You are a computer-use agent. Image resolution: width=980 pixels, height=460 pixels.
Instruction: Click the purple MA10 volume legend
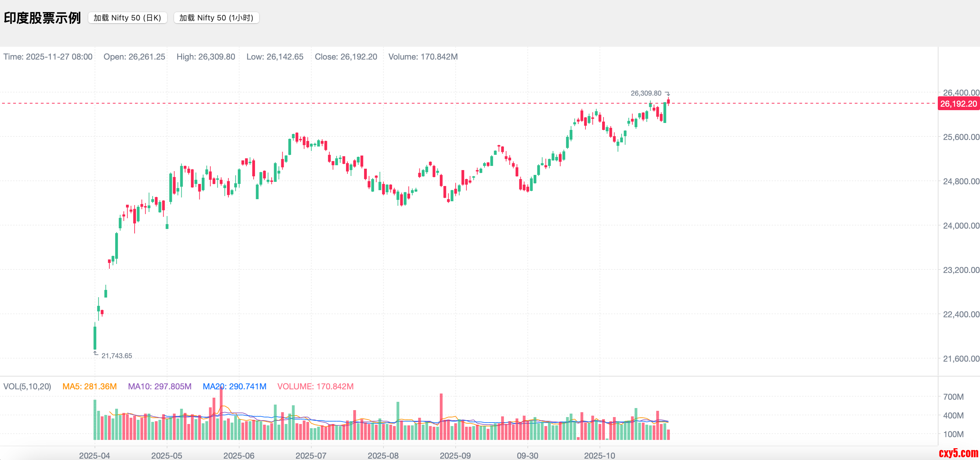tap(160, 387)
